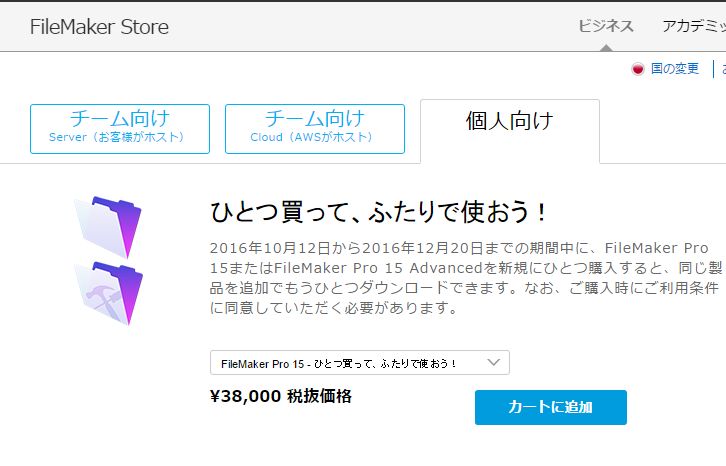Click the FileMaker Pro Advanced tools icon

pos(108,292)
